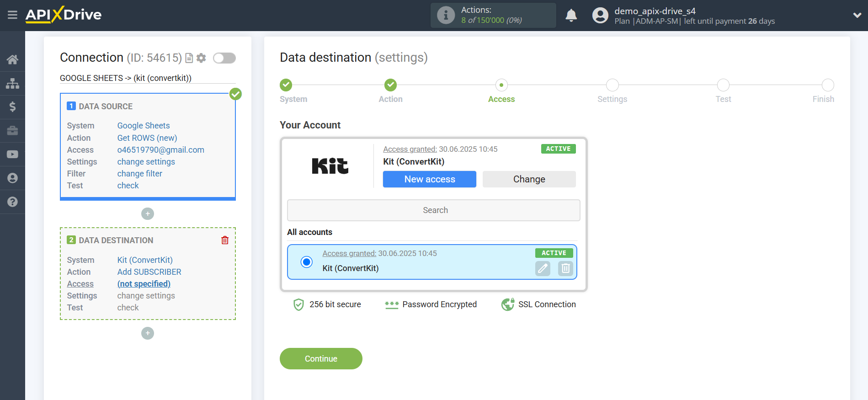This screenshot has width=868, height=400.
Task: Go to the Test step
Action: (724, 85)
